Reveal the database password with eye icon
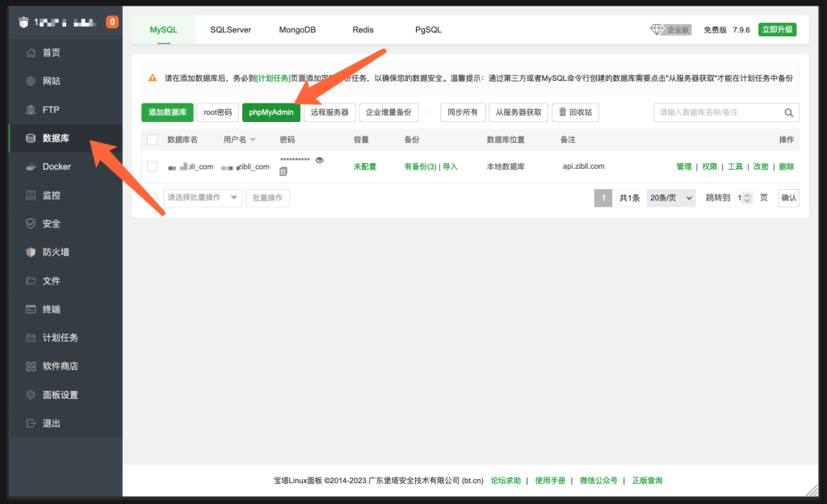This screenshot has width=827, height=504. coord(318,161)
